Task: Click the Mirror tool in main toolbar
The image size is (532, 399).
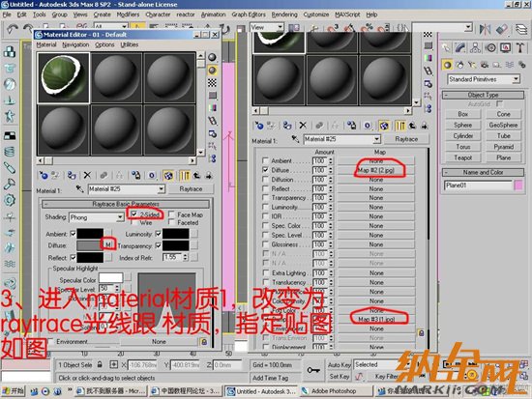Action: tap(486, 30)
